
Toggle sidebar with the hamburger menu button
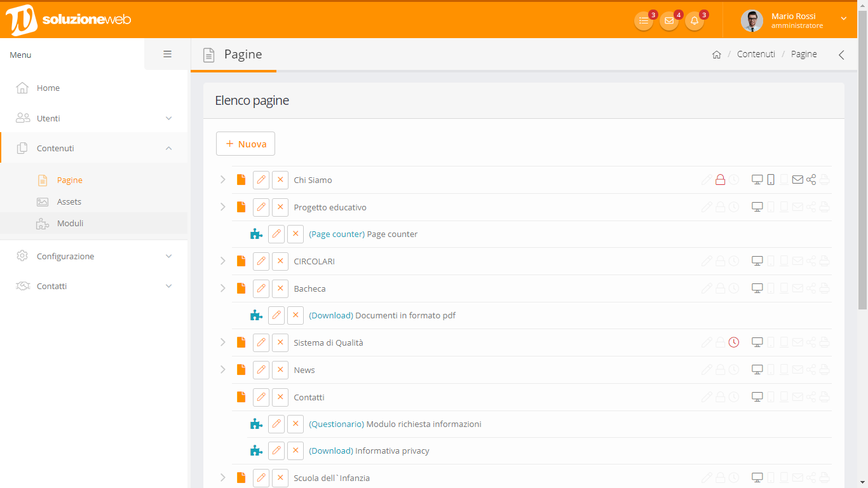pos(168,55)
